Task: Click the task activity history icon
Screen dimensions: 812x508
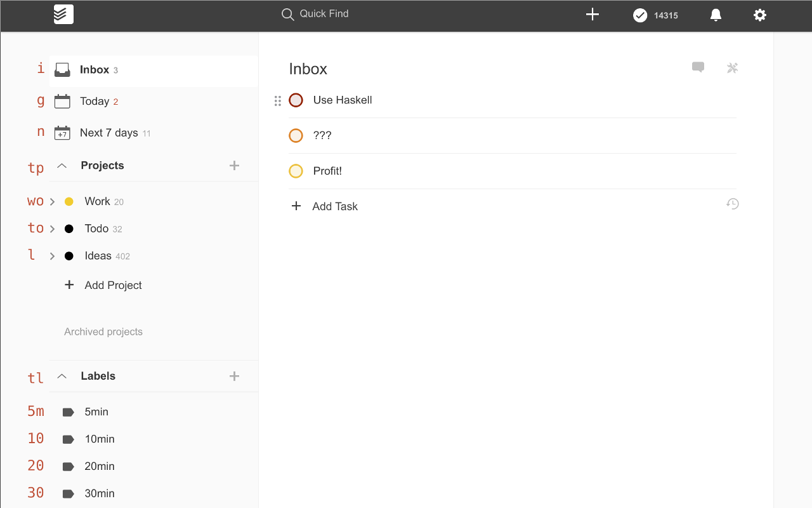Action: [733, 203]
